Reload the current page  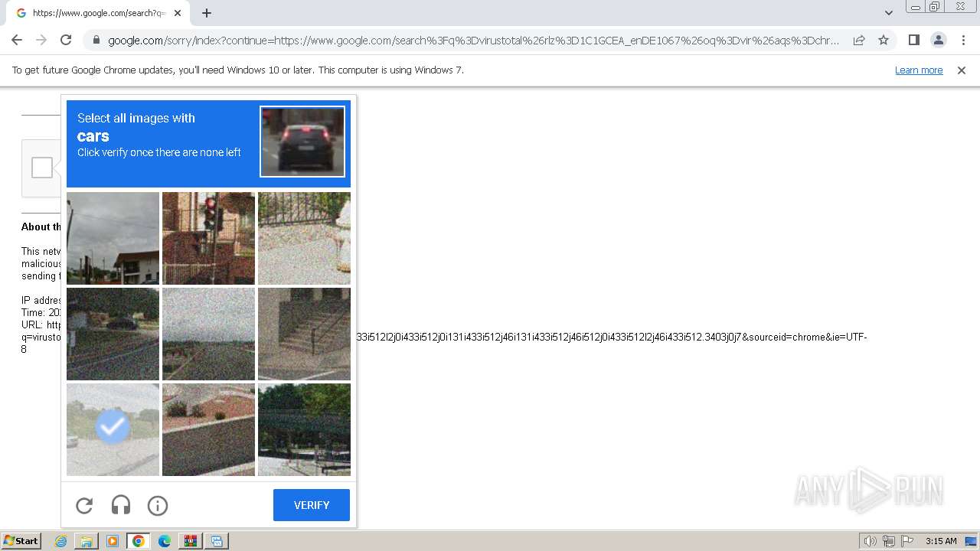click(66, 40)
